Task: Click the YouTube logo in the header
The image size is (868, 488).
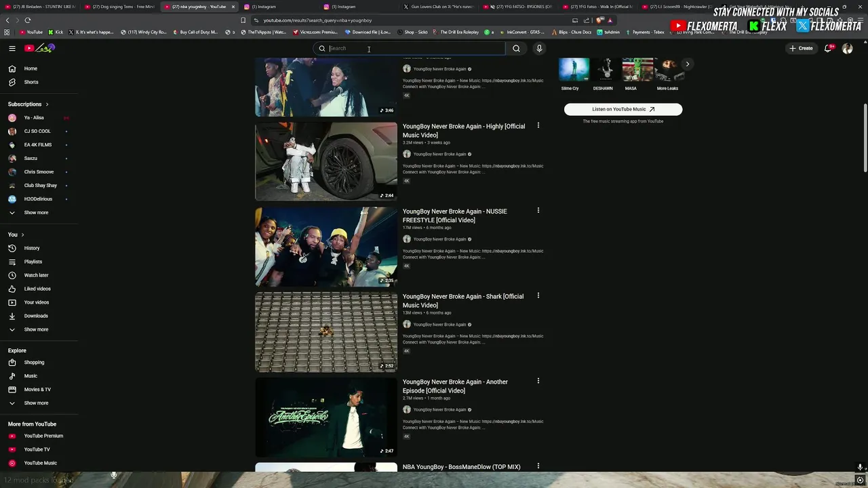Action: (39, 48)
